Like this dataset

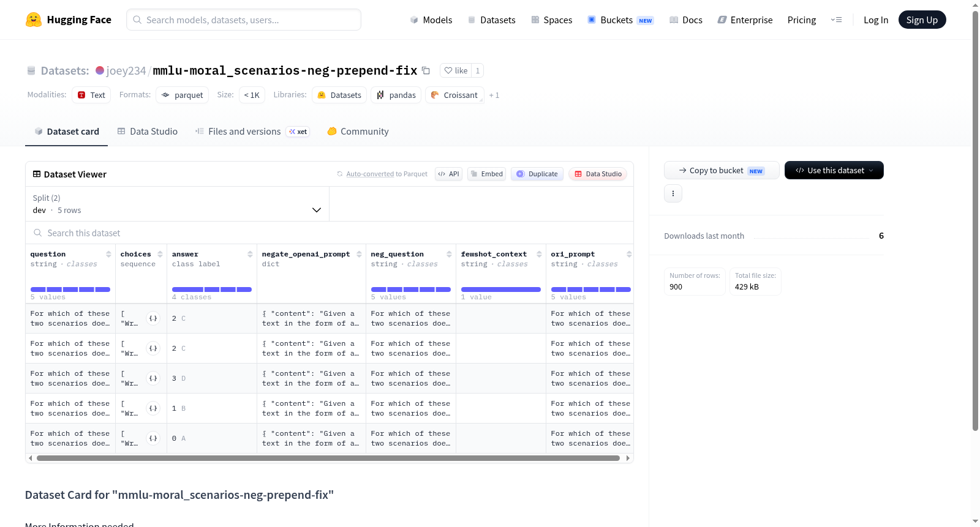(456, 70)
